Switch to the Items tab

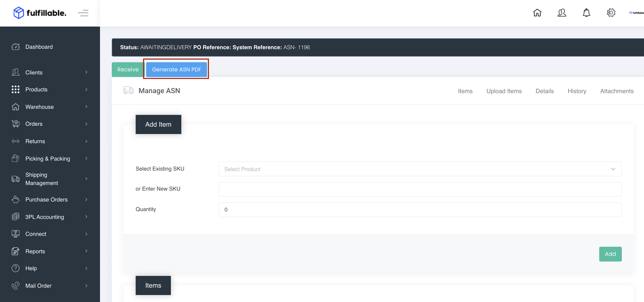pyautogui.click(x=465, y=91)
